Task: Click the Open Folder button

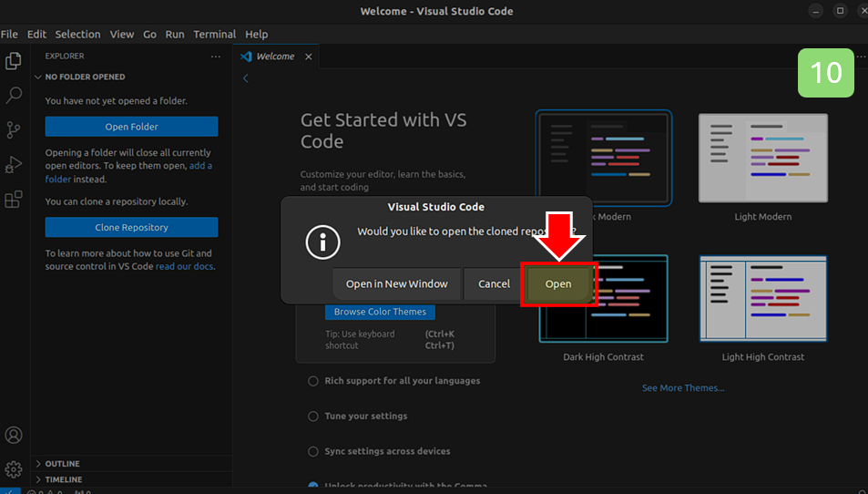Action: click(x=131, y=127)
